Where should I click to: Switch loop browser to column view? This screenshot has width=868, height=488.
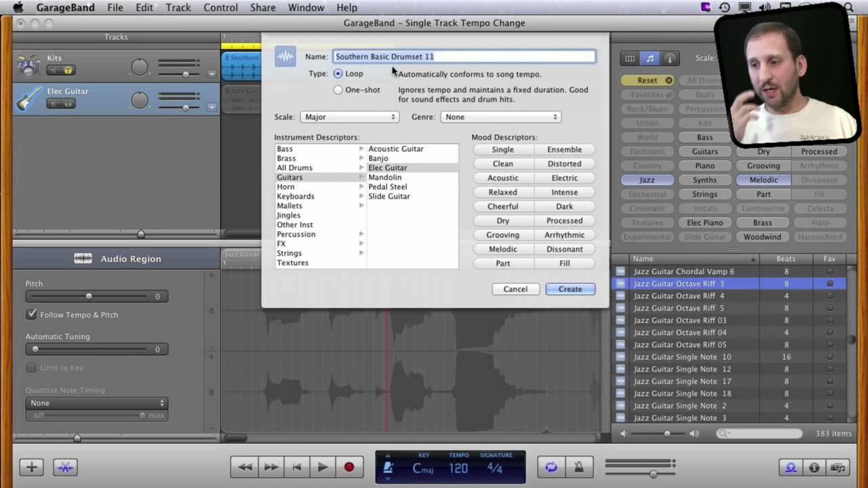click(630, 58)
